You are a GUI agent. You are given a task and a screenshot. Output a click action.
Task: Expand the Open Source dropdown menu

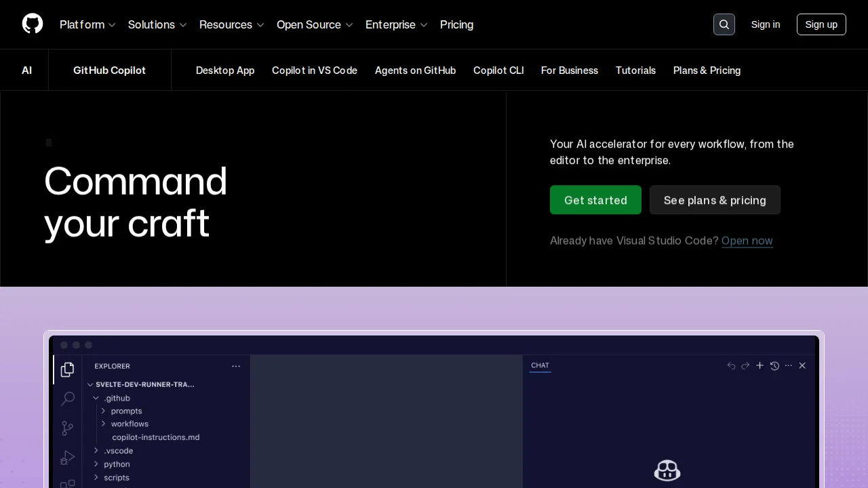click(x=315, y=24)
